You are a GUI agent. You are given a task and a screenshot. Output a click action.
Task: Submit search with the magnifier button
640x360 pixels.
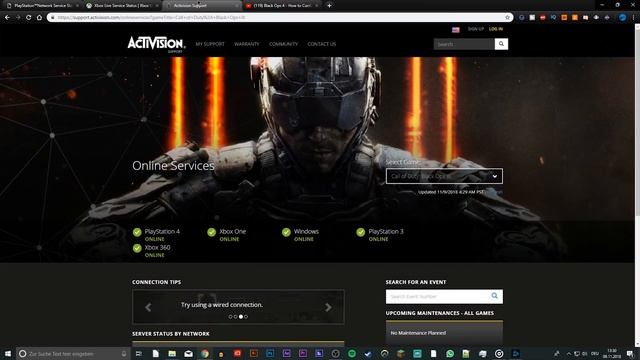coord(501,44)
